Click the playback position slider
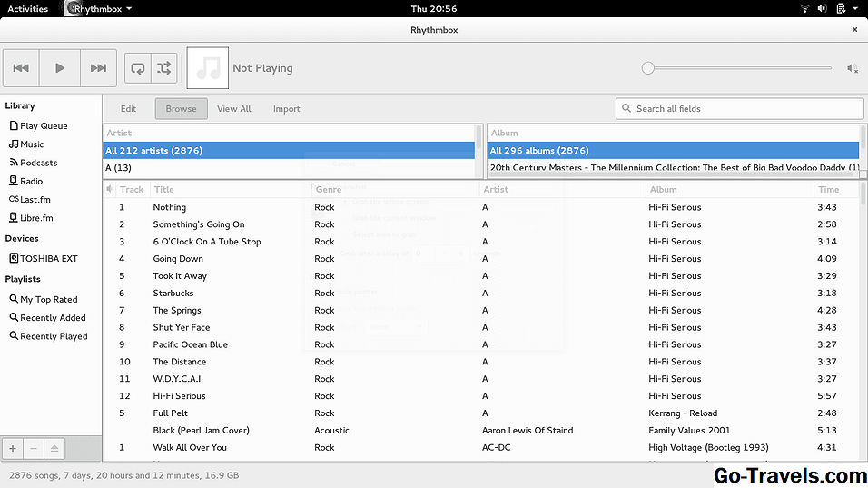This screenshot has width=868, height=488. tap(737, 68)
